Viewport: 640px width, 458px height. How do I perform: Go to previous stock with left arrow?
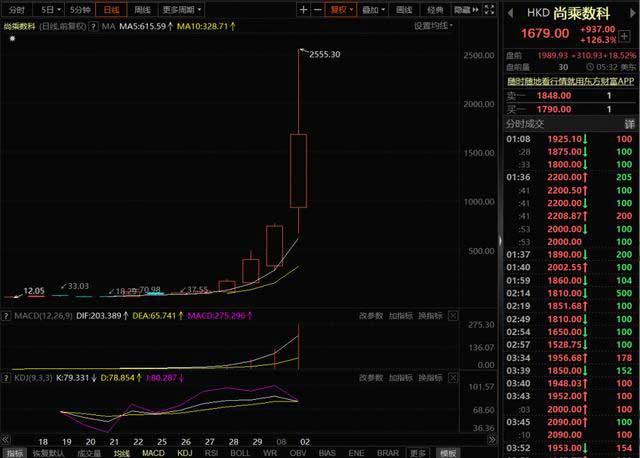tap(510, 13)
